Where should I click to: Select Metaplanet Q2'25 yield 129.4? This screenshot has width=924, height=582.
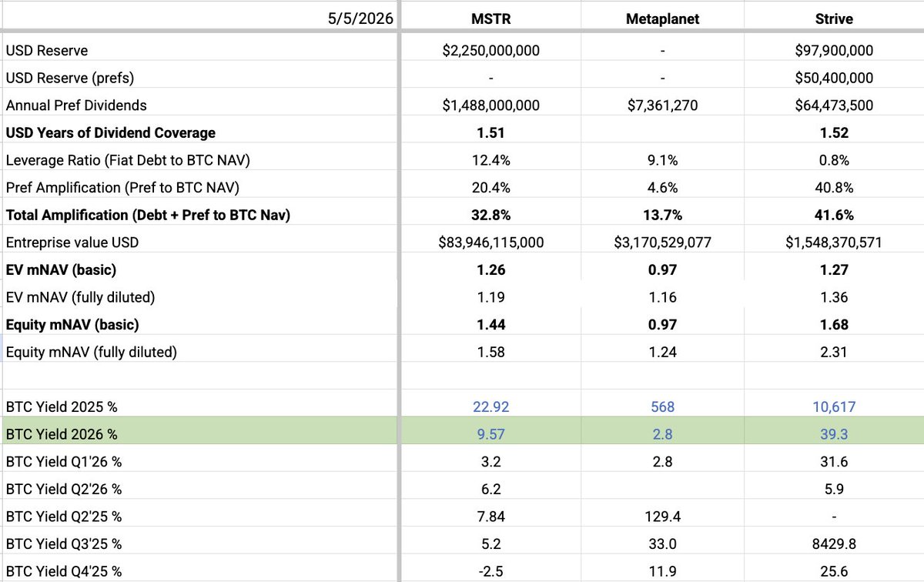tap(662, 517)
